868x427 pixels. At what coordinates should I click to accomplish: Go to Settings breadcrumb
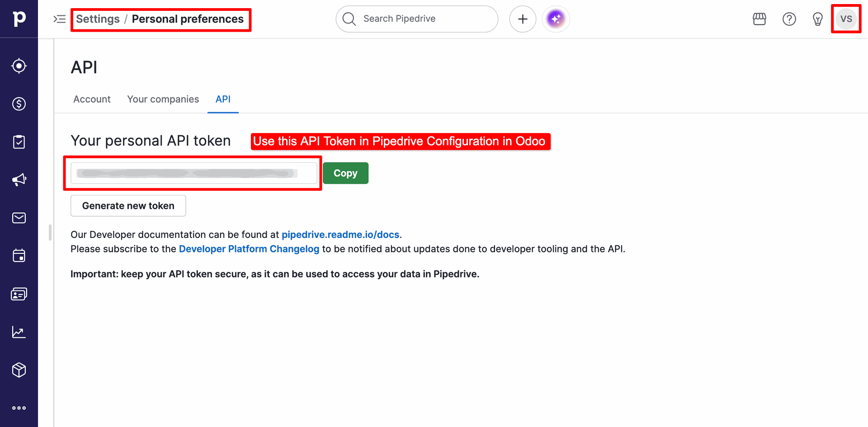(98, 19)
